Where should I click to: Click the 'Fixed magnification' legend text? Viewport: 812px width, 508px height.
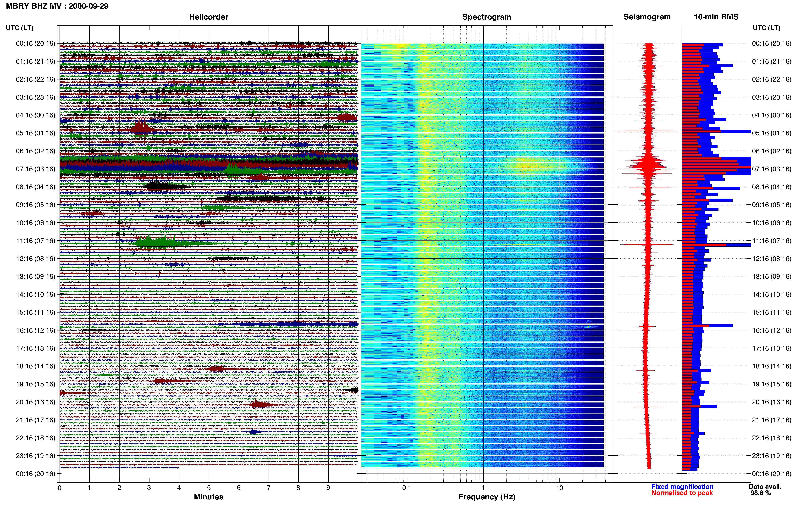coord(682,486)
